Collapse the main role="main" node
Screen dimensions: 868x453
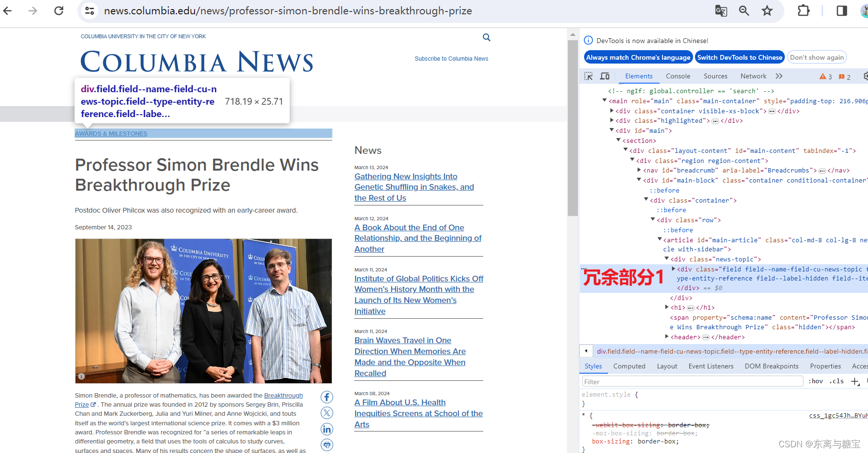tap(605, 100)
